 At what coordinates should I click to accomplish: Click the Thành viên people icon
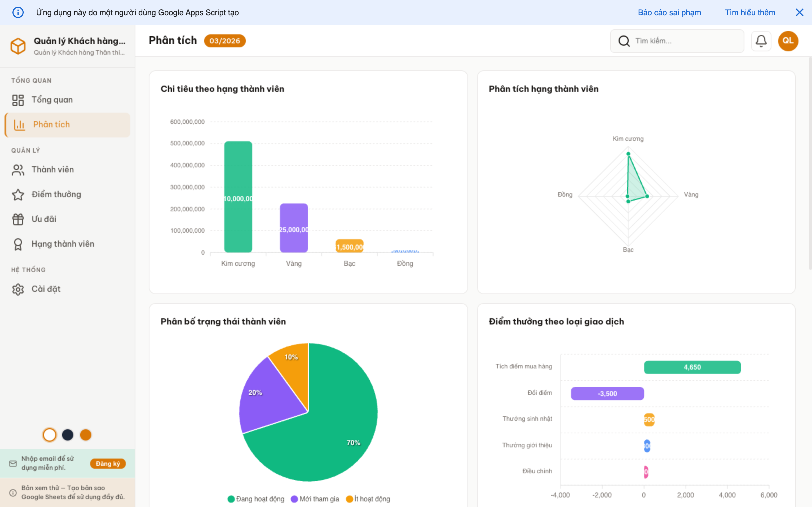pyautogui.click(x=18, y=170)
